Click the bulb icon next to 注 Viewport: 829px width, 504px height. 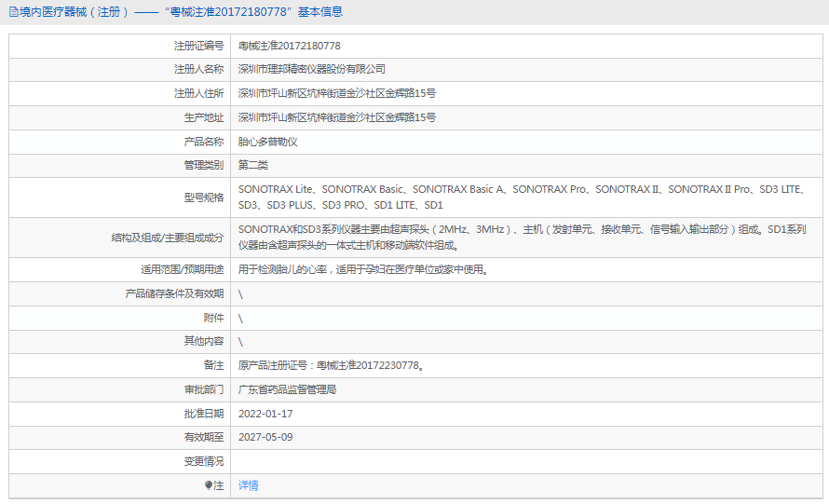click(209, 485)
